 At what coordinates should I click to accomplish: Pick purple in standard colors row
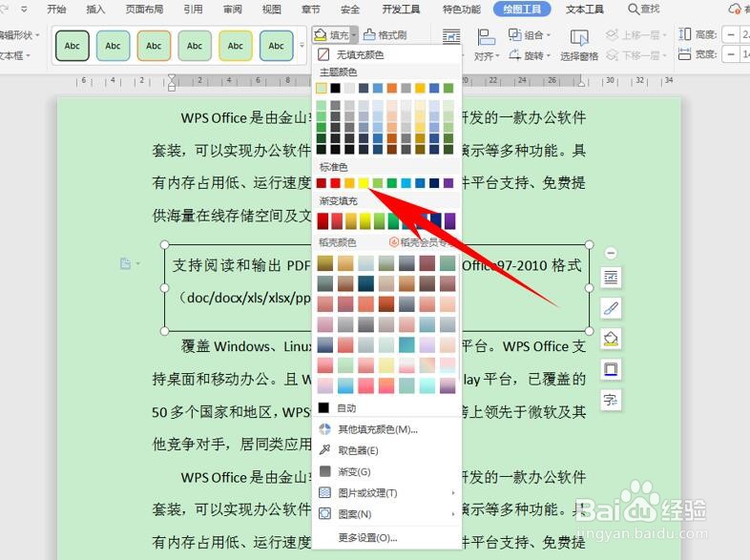448,183
